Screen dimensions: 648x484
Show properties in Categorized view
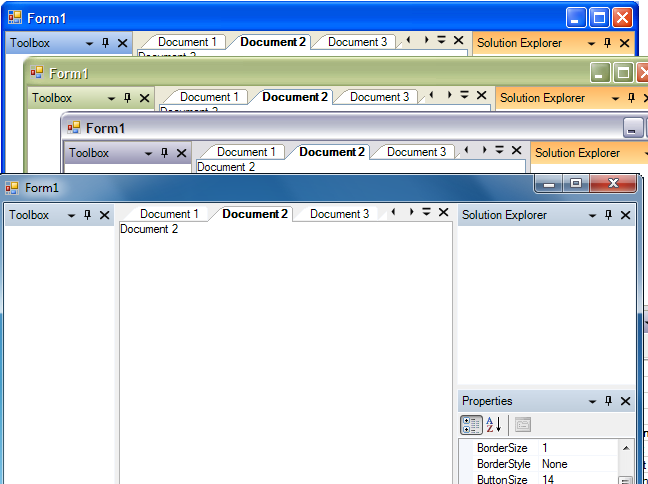471,425
